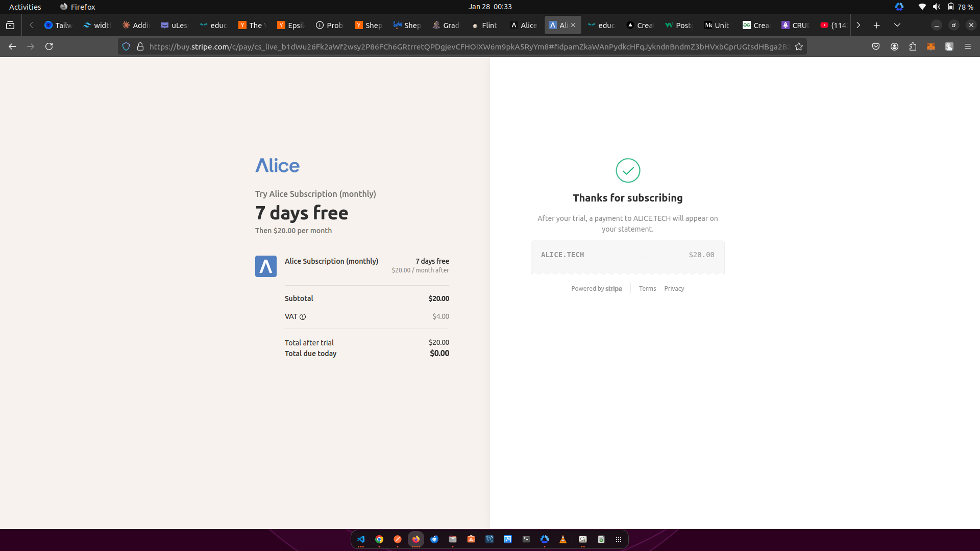980x551 pixels.
Task: Open the MetaMask fox extension
Action: click(931, 46)
